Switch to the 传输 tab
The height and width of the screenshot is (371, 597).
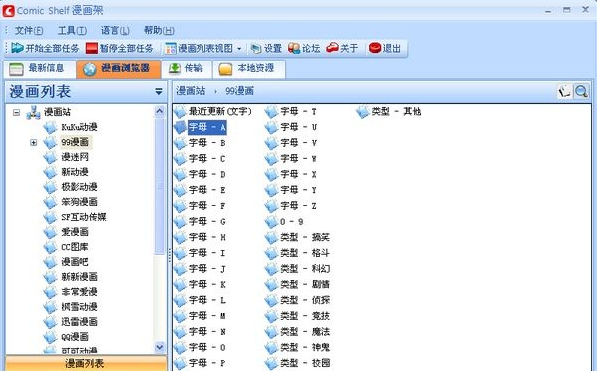coord(186,69)
